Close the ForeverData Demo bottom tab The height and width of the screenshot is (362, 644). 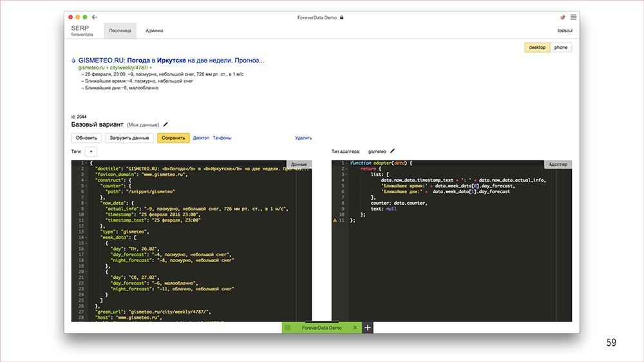355,327
